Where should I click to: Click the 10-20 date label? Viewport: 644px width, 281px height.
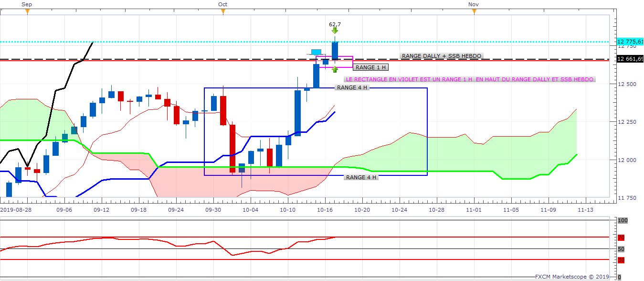(x=362, y=210)
